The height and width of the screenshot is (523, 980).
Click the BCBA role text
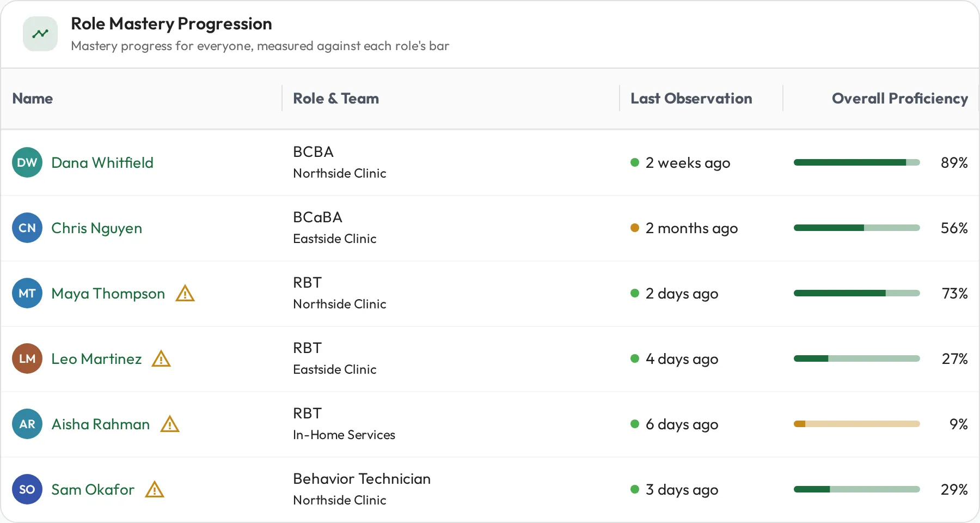[x=314, y=151]
